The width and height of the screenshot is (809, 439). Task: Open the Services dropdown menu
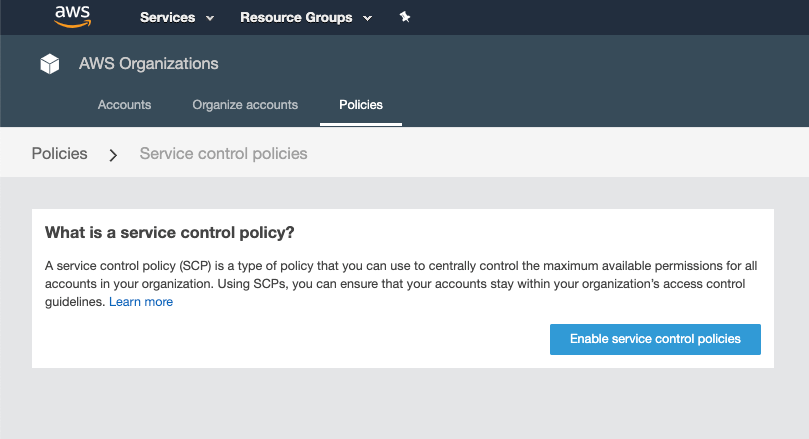[x=177, y=18]
